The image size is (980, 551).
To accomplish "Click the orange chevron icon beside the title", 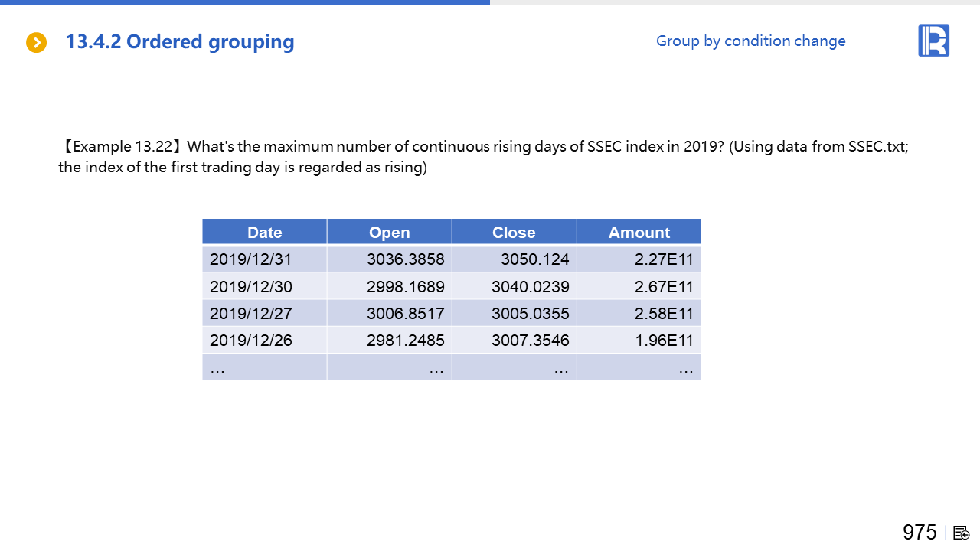I will (36, 43).
